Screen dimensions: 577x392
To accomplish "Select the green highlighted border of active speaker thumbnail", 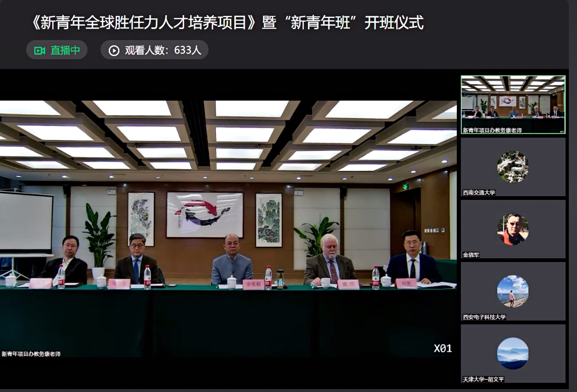I will pyautogui.click(x=512, y=75).
